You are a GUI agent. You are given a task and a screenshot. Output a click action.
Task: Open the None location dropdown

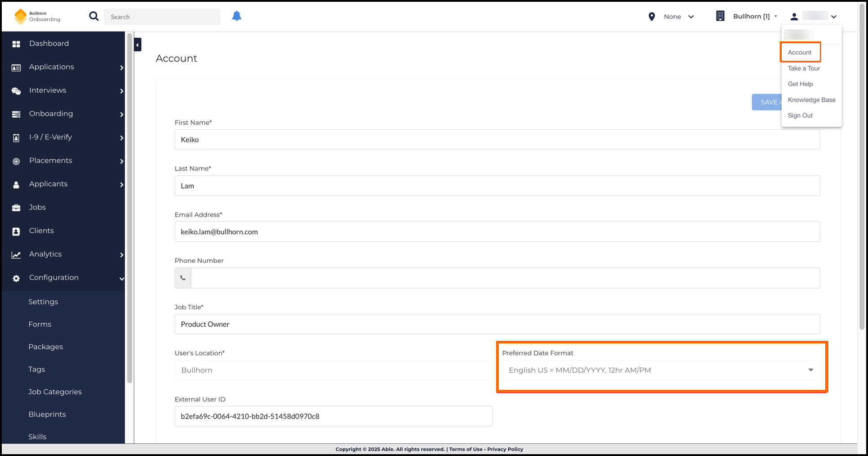[x=678, y=17]
